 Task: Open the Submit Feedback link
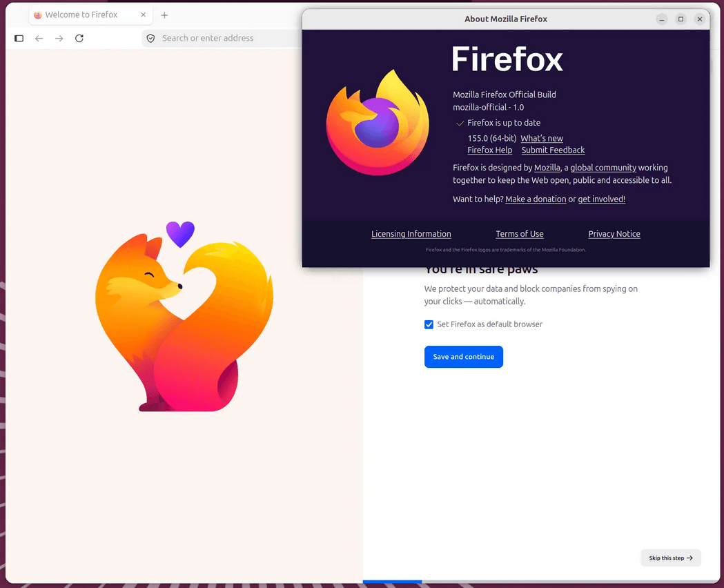pyautogui.click(x=553, y=150)
